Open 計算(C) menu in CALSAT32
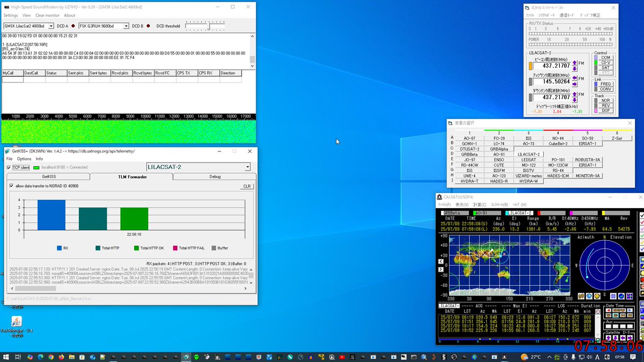This screenshot has width=644, height=362. click(480, 205)
